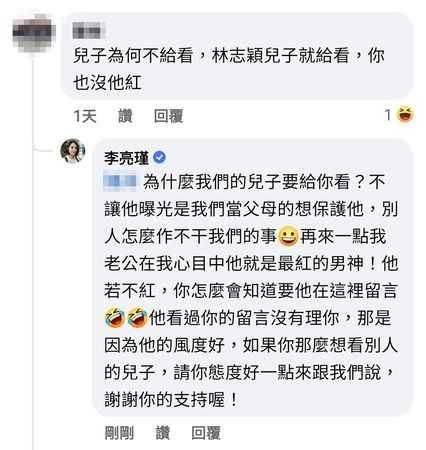
Task: Select 李亮瑾's reply text bubble
Action: coord(253,278)
